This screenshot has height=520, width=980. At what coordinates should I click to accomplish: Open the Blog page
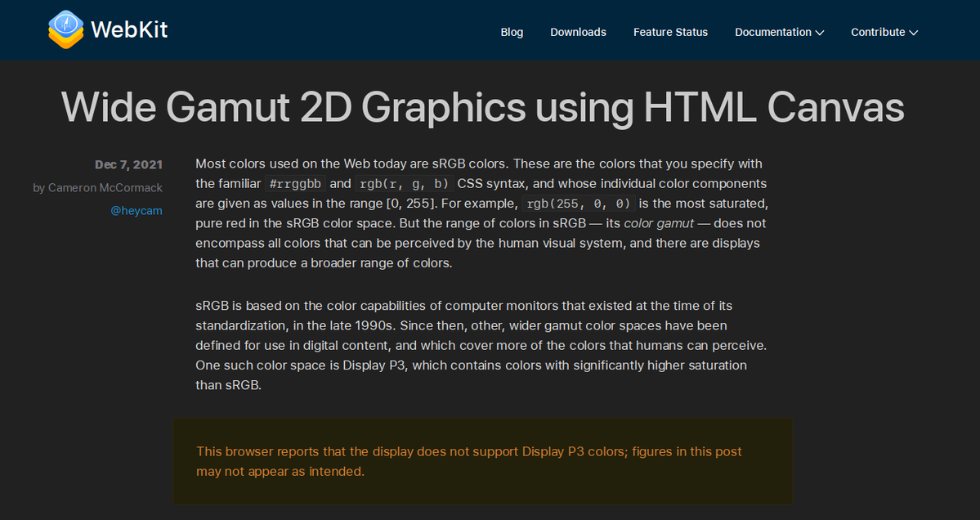[x=512, y=32]
